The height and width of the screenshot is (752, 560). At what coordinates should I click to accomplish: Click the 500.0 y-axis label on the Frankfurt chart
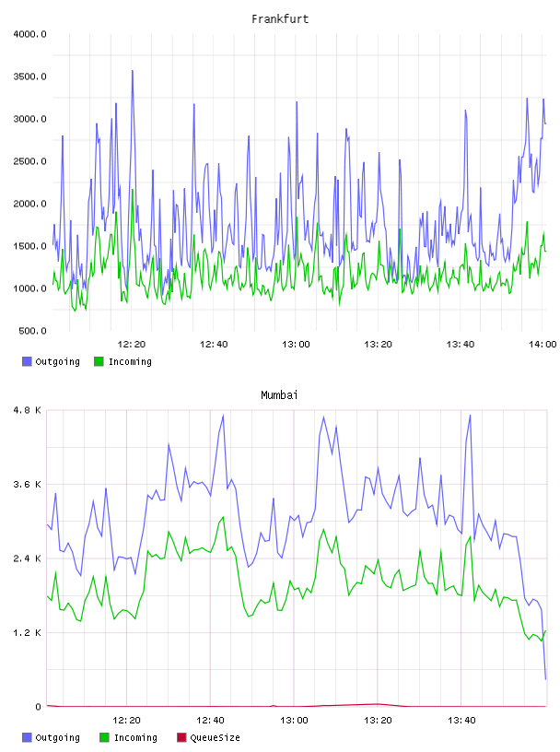click(32, 331)
